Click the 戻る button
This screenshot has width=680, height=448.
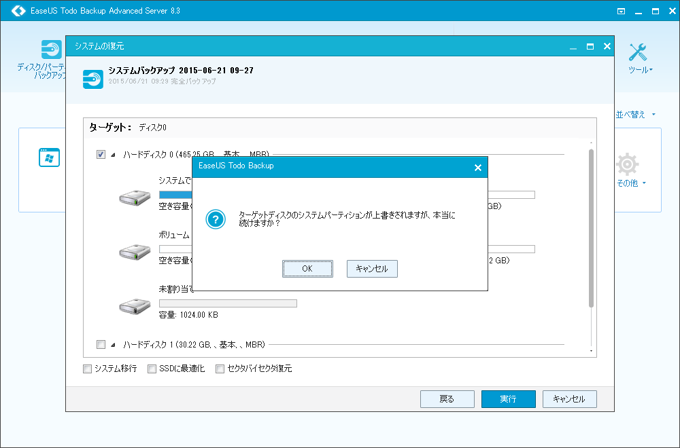tap(447, 399)
